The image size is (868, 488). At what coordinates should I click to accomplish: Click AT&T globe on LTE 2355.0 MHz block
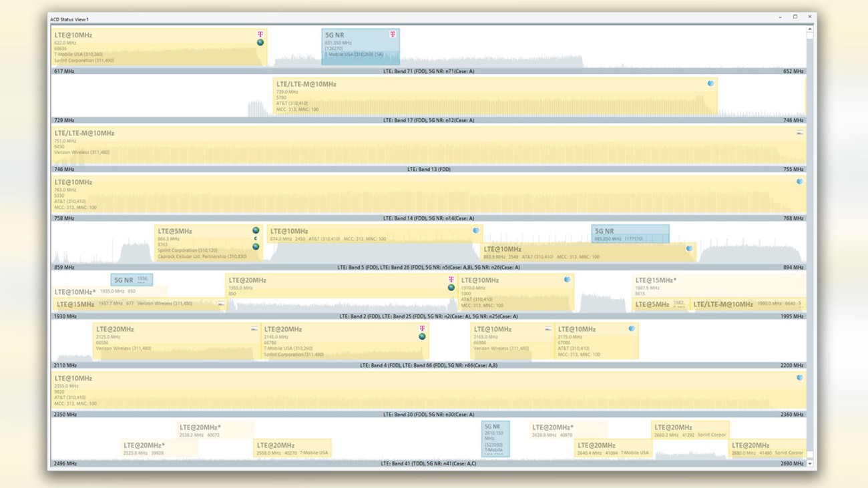point(799,378)
